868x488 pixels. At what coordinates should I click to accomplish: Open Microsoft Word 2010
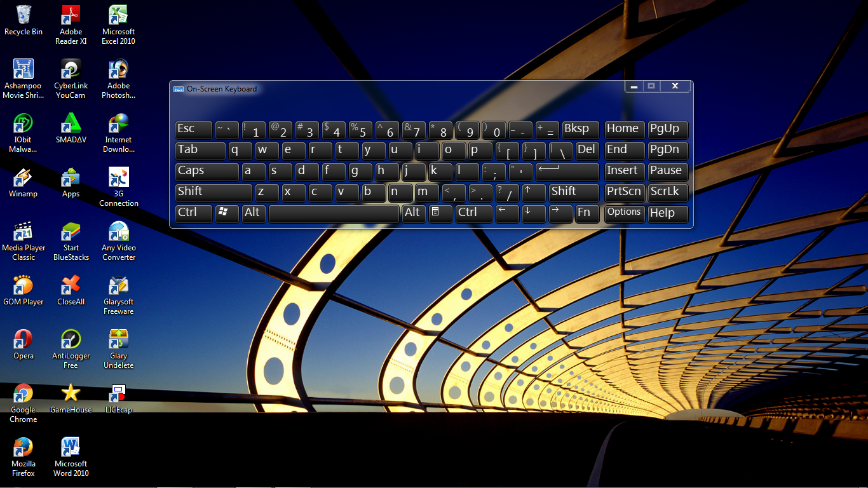coord(71,449)
